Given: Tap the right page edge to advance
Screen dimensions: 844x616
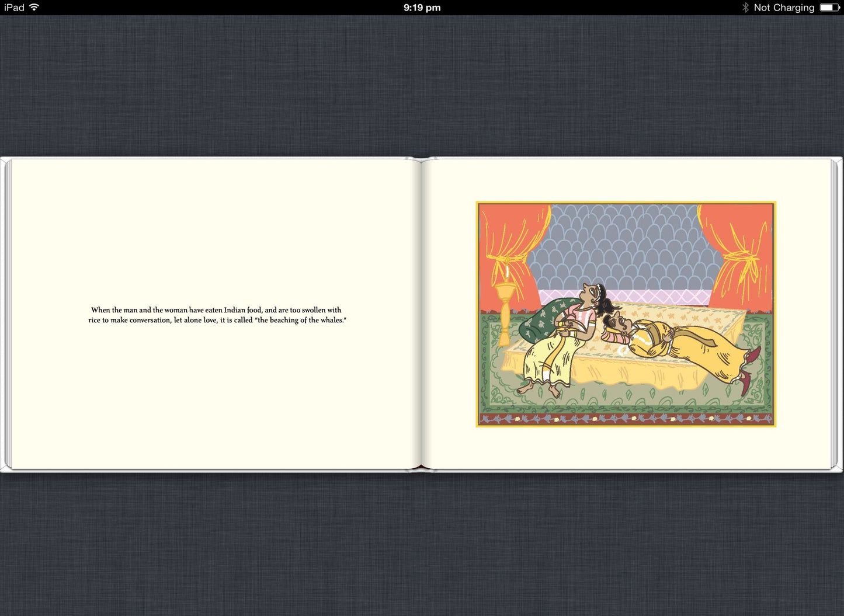Looking at the screenshot, I should pos(835,314).
